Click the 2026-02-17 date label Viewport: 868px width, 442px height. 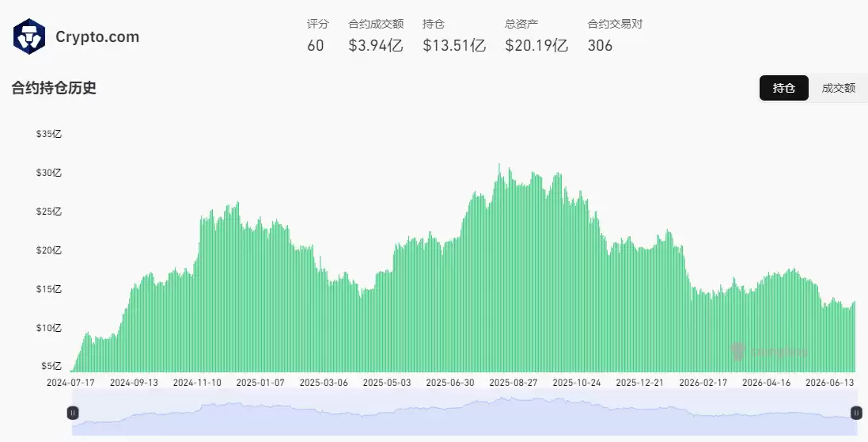tap(703, 383)
